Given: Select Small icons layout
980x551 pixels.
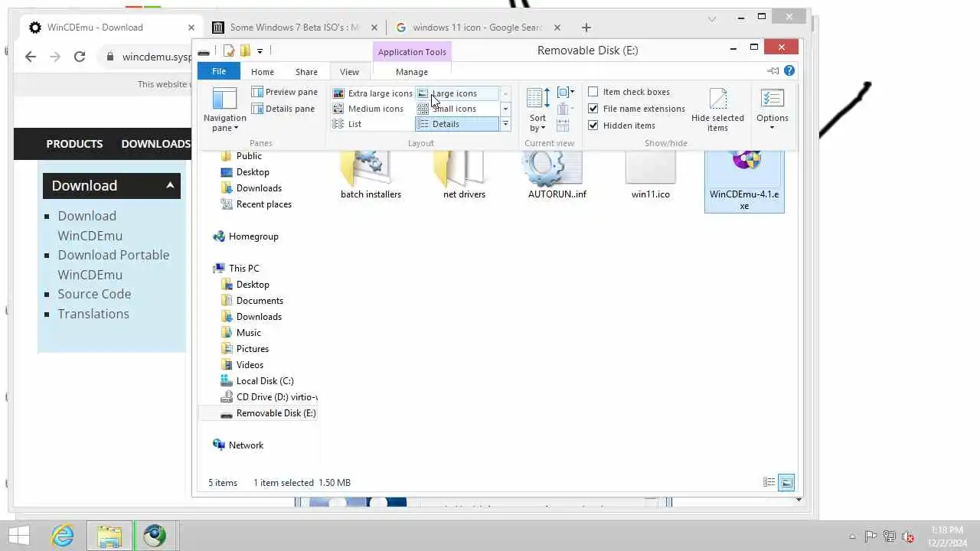Looking at the screenshot, I should [x=456, y=109].
